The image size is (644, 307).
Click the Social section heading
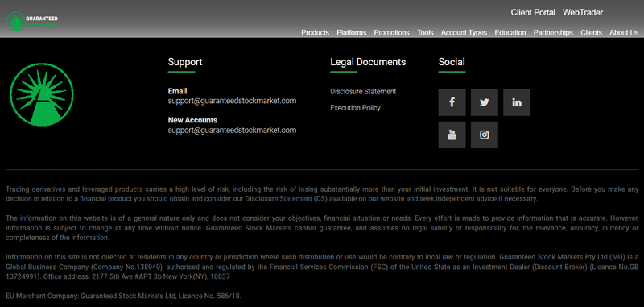point(452,62)
